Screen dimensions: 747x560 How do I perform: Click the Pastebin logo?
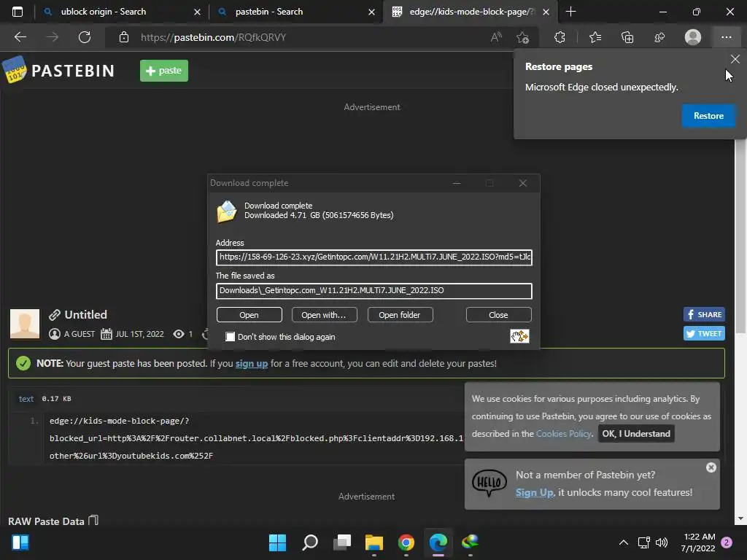(x=58, y=71)
